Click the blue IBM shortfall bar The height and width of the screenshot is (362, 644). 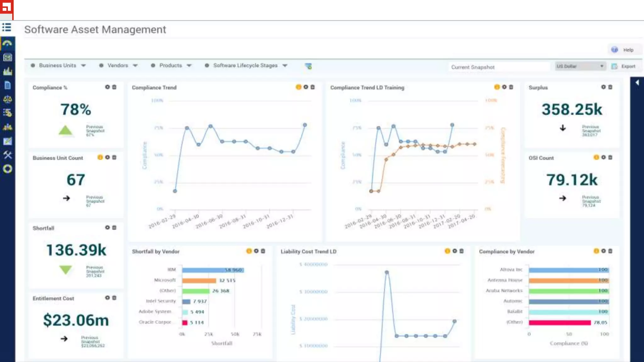213,270
